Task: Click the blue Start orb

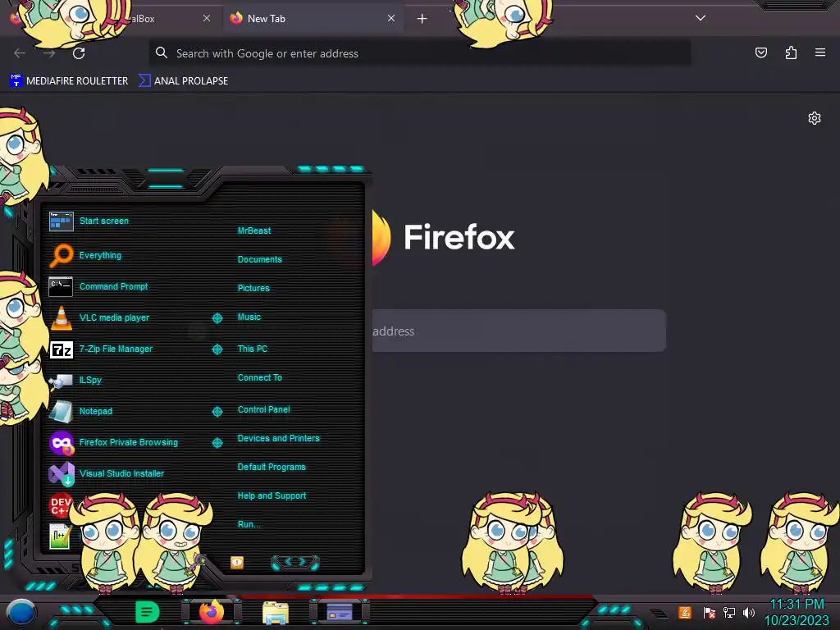Action: (x=21, y=613)
